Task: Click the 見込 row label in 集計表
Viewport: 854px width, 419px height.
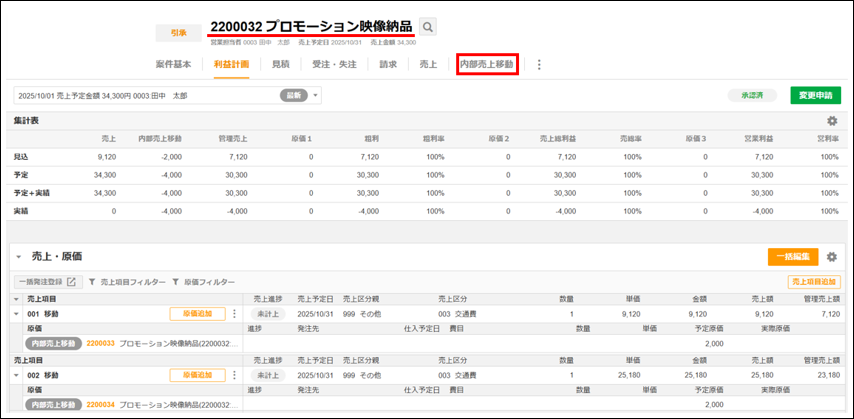Action: pyautogui.click(x=21, y=157)
